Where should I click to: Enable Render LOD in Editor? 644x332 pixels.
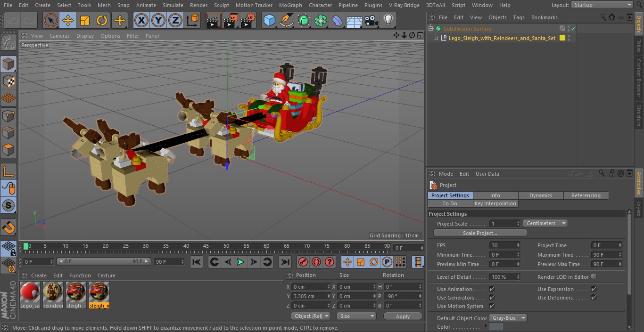pyautogui.click(x=594, y=276)
